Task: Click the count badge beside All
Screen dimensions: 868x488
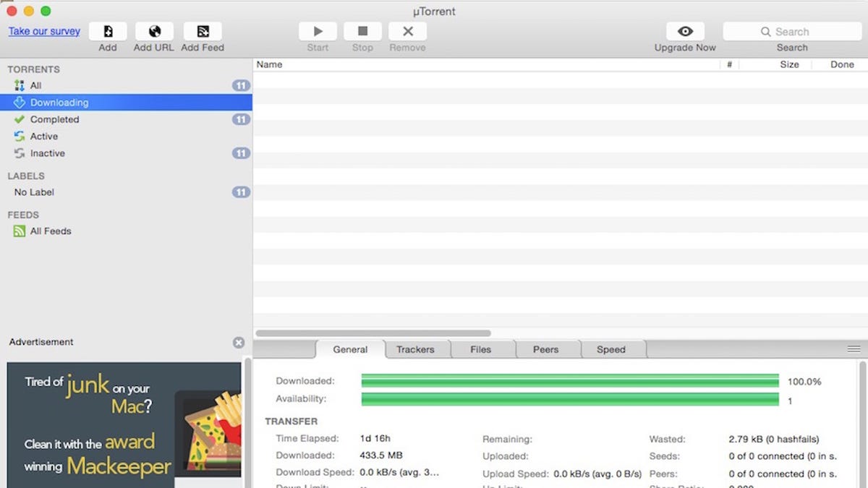Action: pos(241,85)
